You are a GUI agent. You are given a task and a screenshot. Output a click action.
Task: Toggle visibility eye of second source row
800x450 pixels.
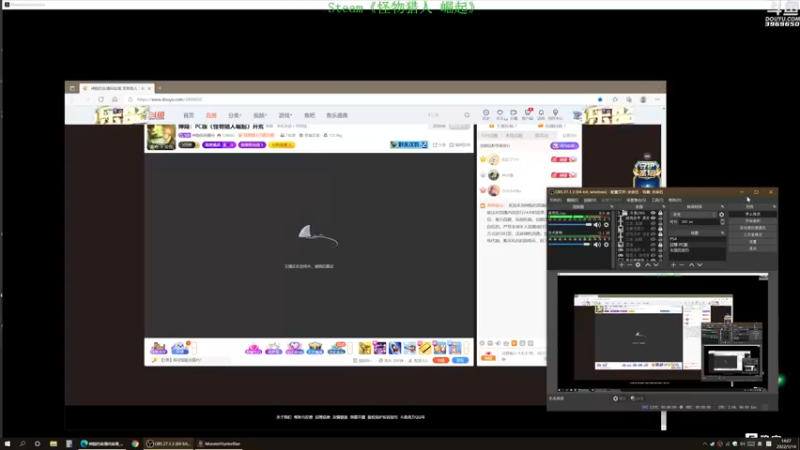pyautogui.click(x=653, y=218)
